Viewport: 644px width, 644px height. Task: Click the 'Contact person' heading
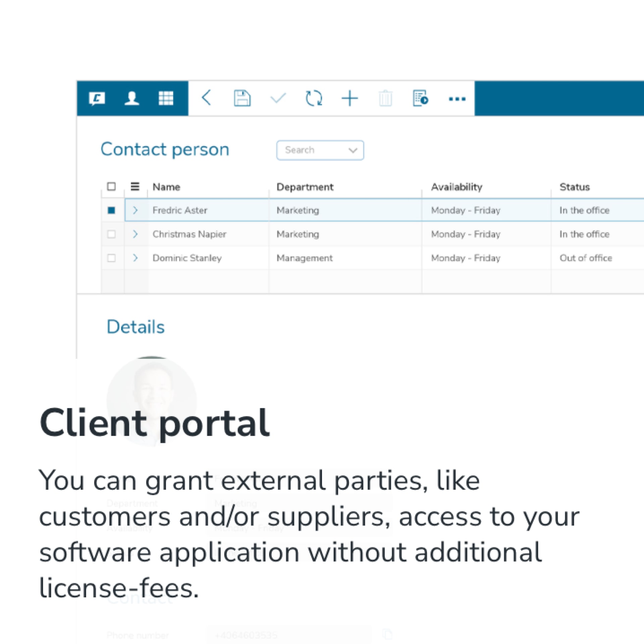pyautogui.click(x=165, y=150)
